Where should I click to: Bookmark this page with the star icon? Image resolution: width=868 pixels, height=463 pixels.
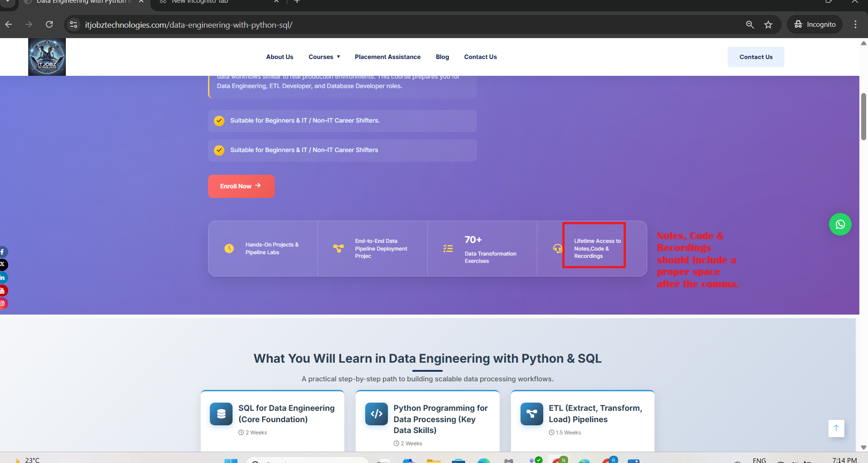coord(768,25)
